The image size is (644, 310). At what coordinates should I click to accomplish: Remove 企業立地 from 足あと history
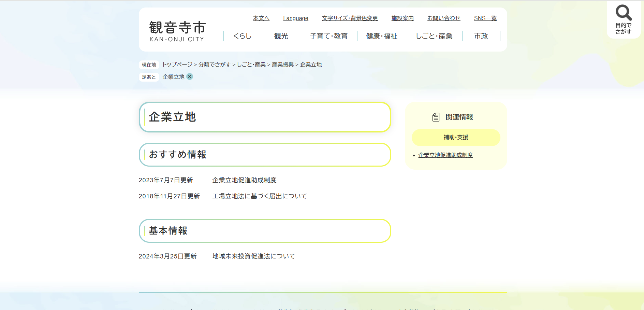[x=190, y=76]
